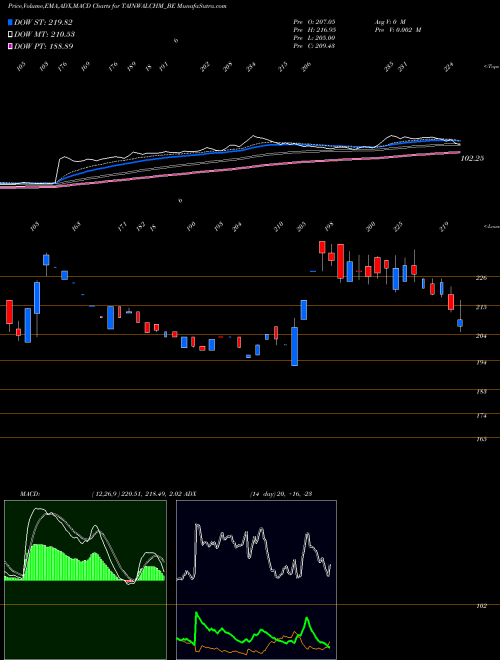Click the last blue candlestick on the right
Screen dimensions: 500x660
tap(460, 323)
